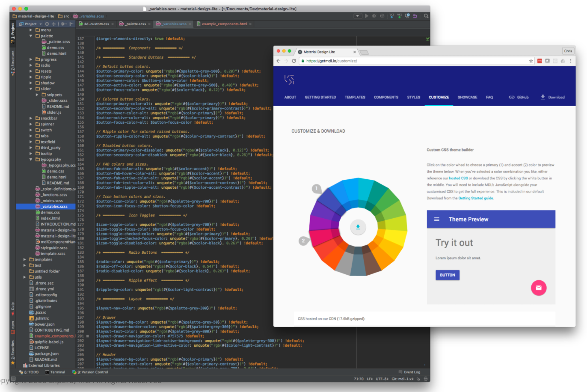Select the _variables.scss editor tab
The width and height of the screenshot is (587, 392).
click(x=174, y=24)
